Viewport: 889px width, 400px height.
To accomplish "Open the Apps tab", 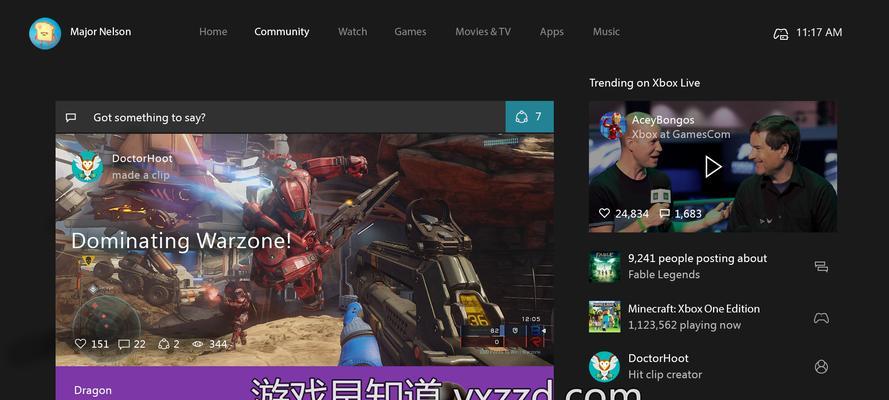I will point(552,32).
